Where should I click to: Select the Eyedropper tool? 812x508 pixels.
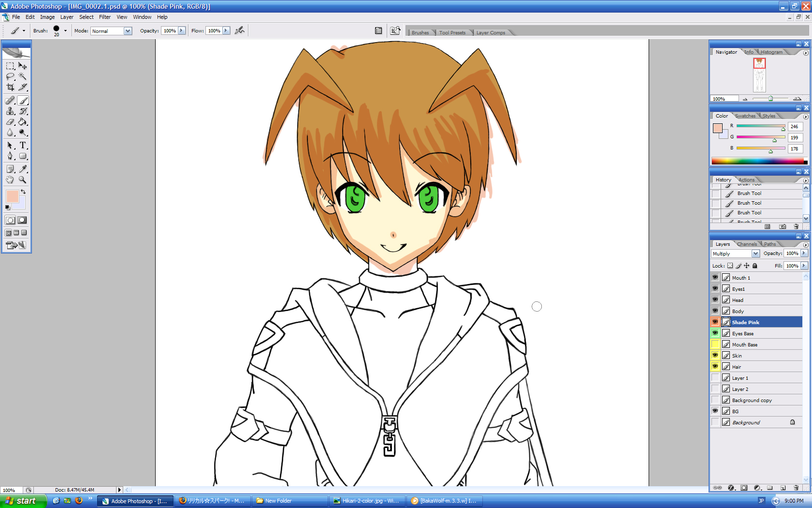pos(23,169)
